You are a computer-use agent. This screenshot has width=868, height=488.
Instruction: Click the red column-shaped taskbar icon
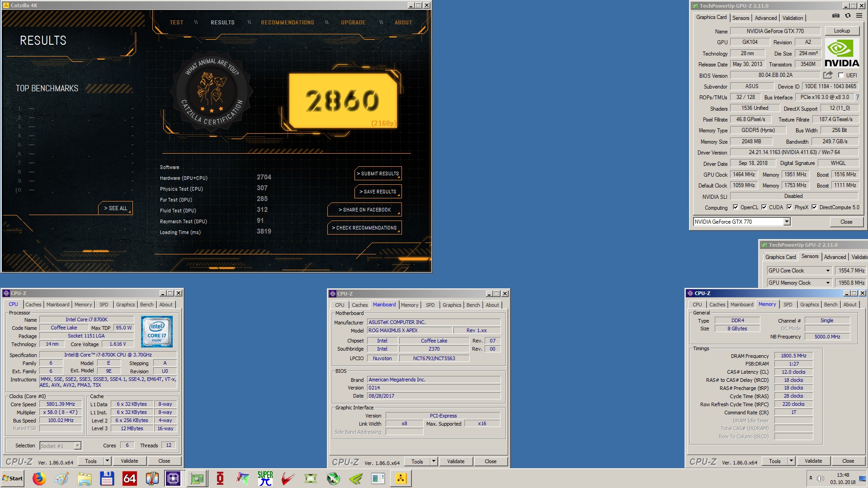tap(220, 479)
